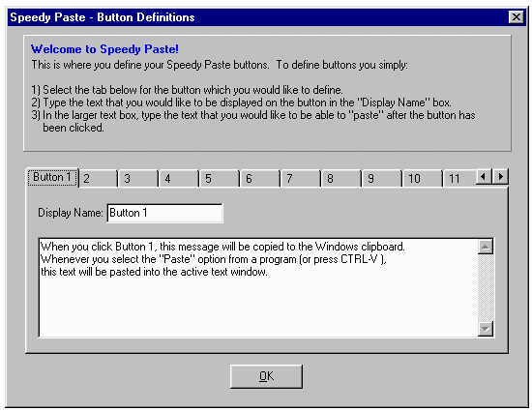This screenshot has height=411, width=532.
Task: Open tab 5
Action: click(221, 179)
